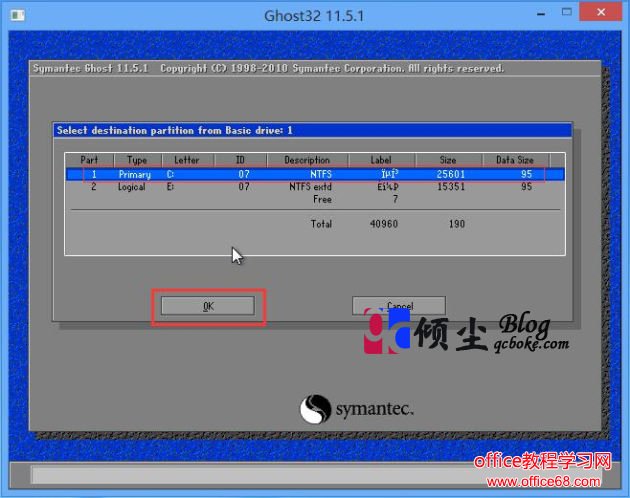The width and height of the screenshot is (630, 498).
Task: Minimize the Ghost32 11.5.1 window
Action: (541, 14)
